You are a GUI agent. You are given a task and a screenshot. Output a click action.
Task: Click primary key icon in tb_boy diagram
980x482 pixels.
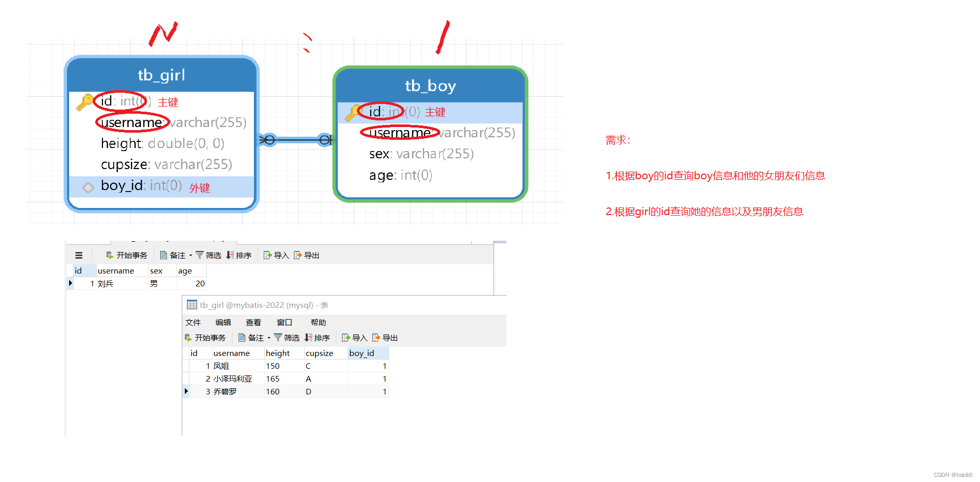(353, 112)
